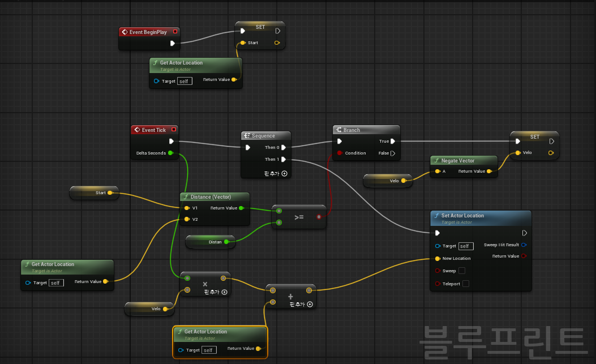Screen dimensions: 596x364
Task: Click the Negate Vector A input pin
Action: coord(438,171)
